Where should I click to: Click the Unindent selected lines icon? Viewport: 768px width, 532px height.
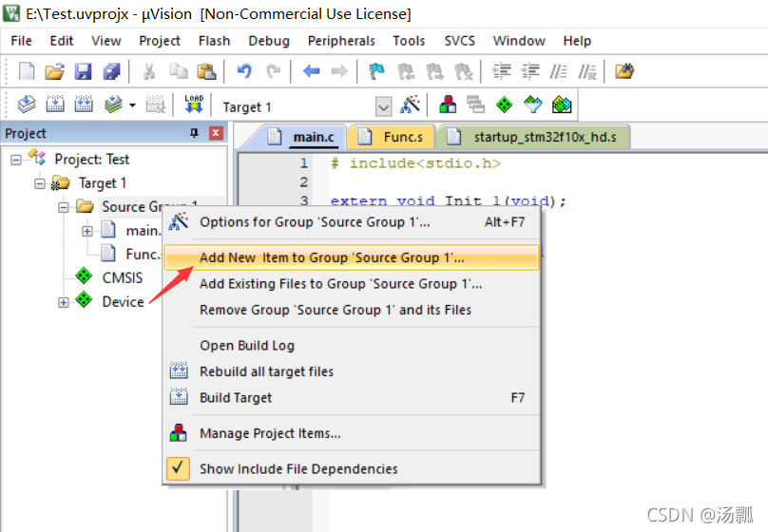pyautogui.click(x=530, y=71)
